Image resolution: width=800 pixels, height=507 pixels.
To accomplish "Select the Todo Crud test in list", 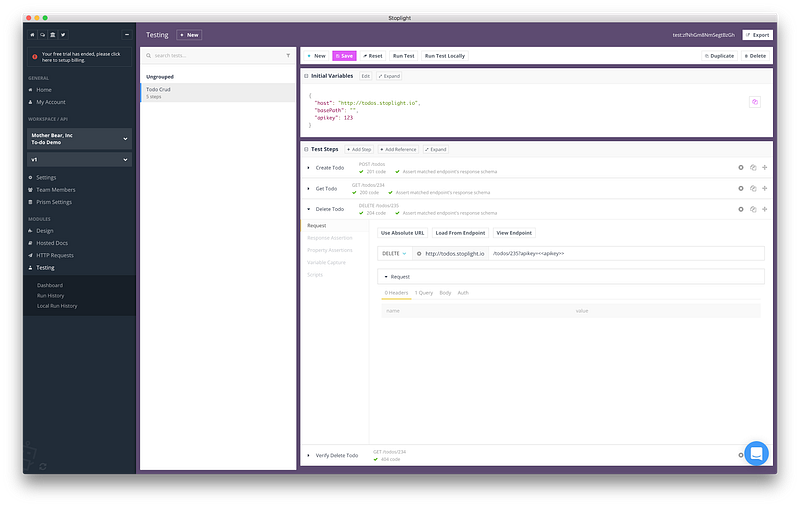I will click(x=218, y=92).
